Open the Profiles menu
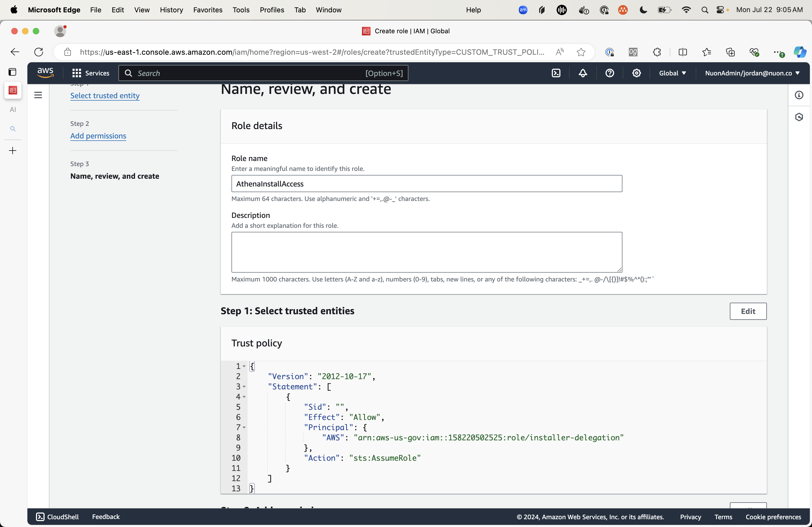The width and height of the screenshot is (812, 527). (271, 10)
